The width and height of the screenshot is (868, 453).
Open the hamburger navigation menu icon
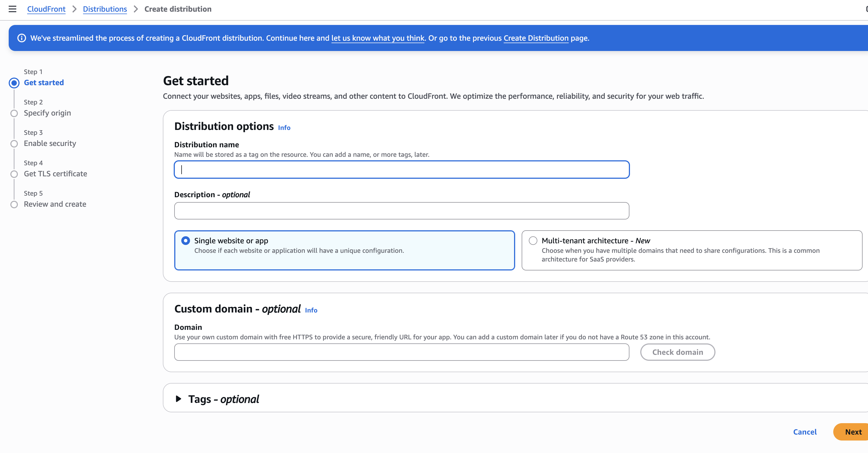(x=12, y=9)
